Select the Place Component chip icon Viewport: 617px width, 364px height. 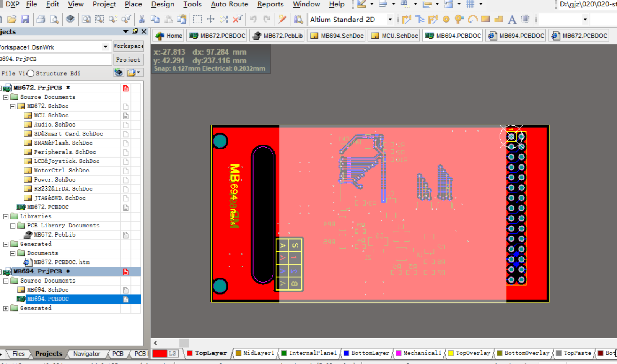[525, 19]
